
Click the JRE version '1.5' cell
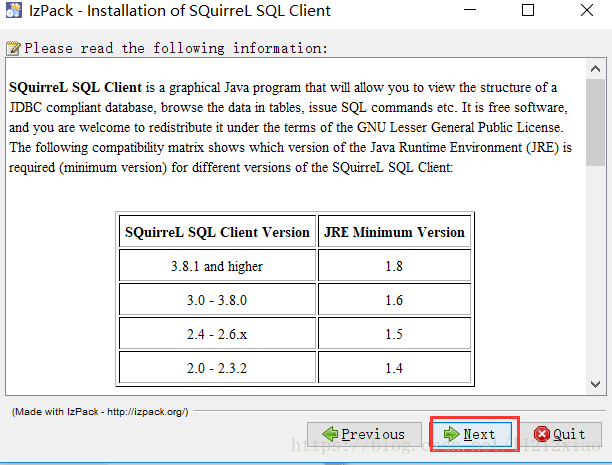click(394, 334)
